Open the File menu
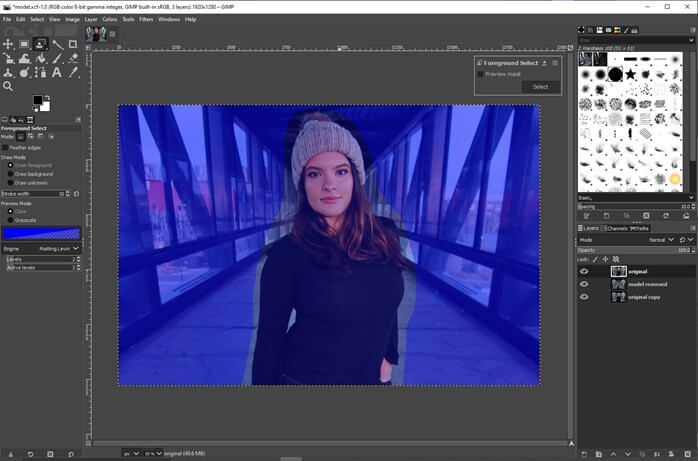The height and width of the screenshot is (461, 698). [x=7, y=20]
